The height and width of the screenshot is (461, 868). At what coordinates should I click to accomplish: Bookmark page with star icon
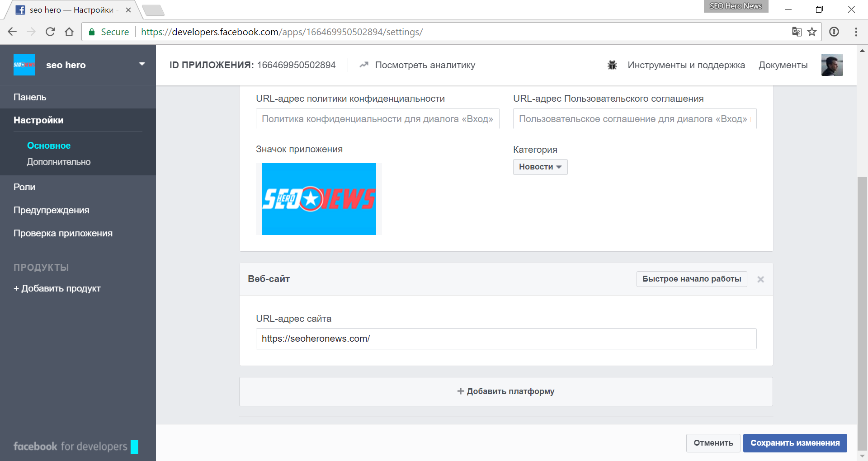click(x=812, y=32)
